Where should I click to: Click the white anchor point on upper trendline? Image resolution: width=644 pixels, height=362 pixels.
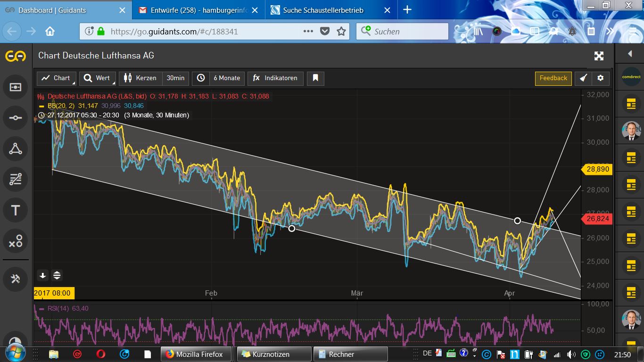point(517,221)
